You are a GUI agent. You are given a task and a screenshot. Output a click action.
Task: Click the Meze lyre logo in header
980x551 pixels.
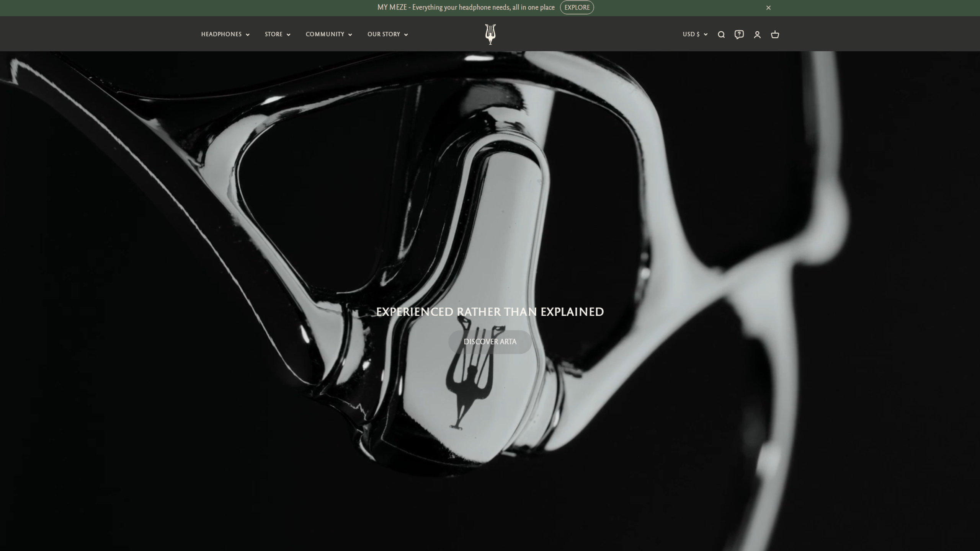coord(490,34)
